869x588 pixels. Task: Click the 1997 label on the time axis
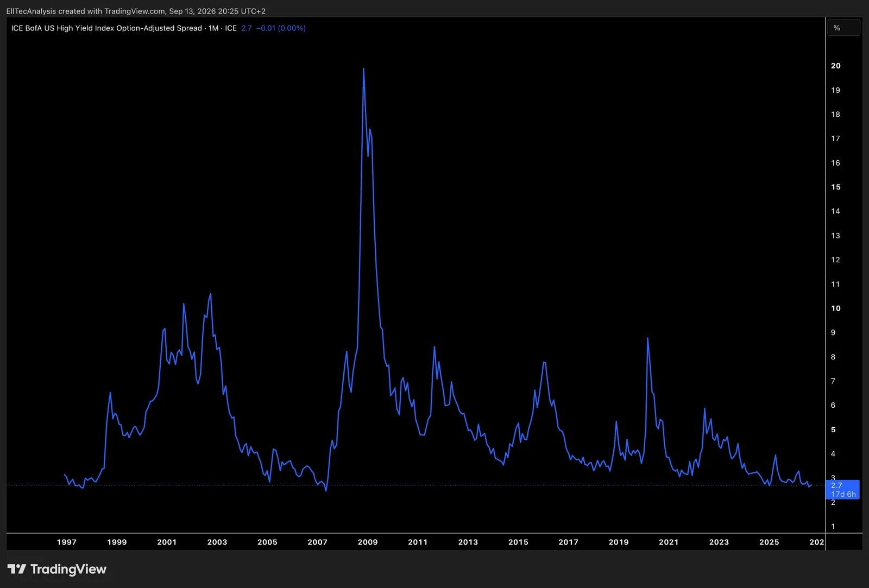67,542
